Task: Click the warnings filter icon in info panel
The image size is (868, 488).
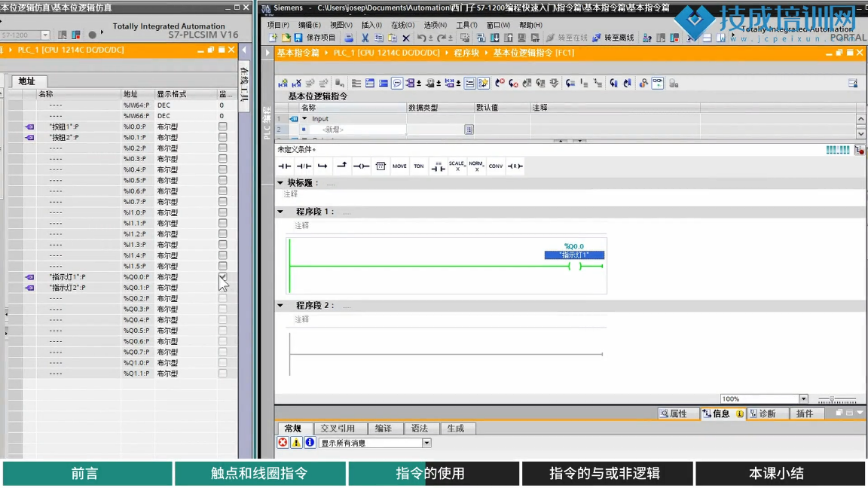Action: click(296, 443)
